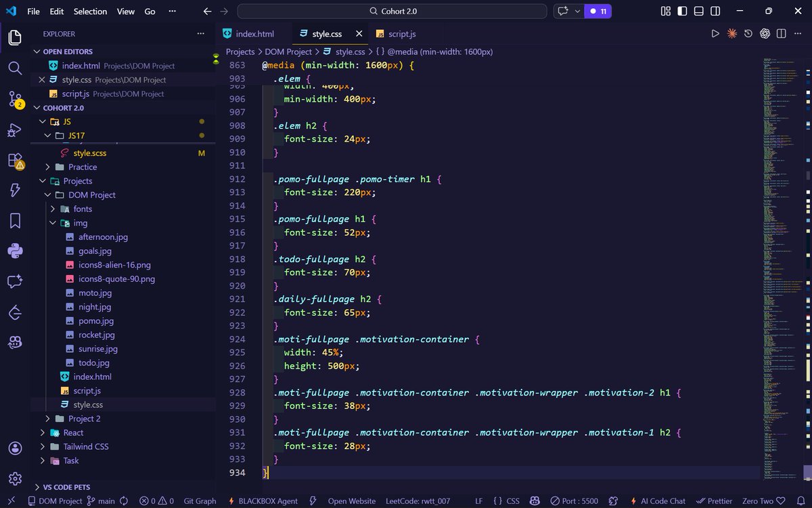Click the sync changes icon in status bar

pos(124,501)
